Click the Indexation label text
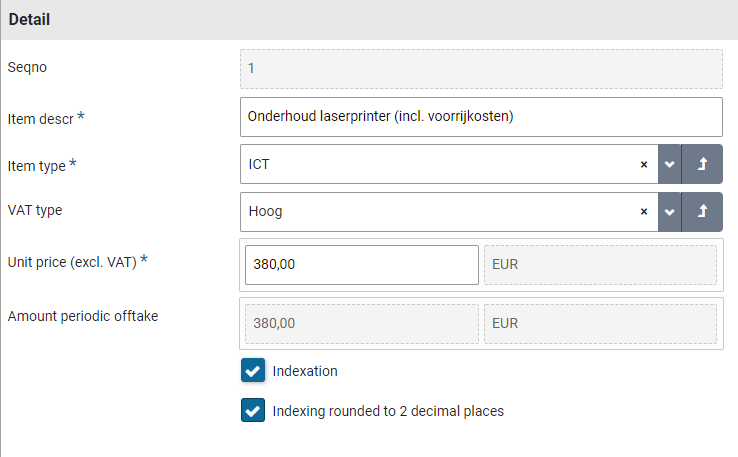738x457 pixels. coord(305,371)
